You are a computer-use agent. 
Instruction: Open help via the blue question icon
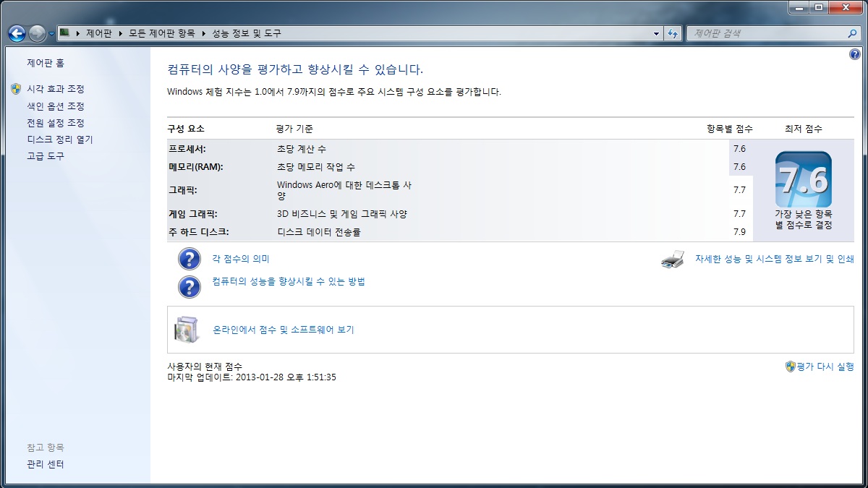pos(854,55)
